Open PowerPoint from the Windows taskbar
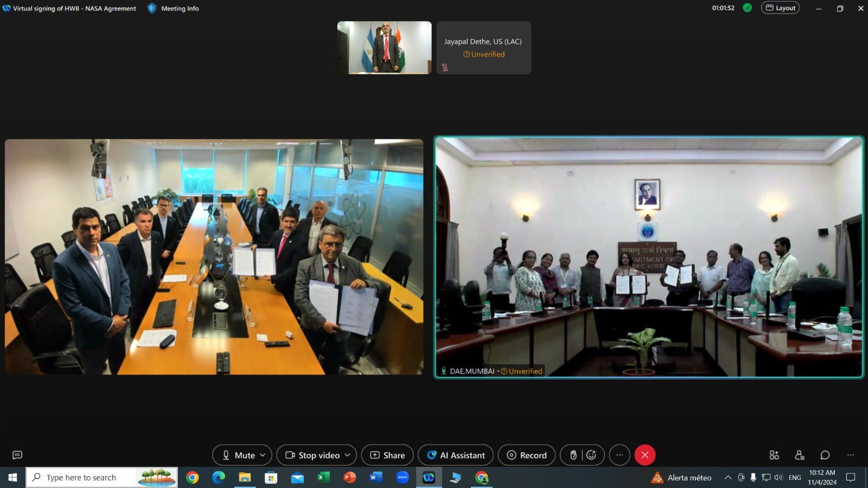This screenshot has width=868, height=488. click(350, 477)
